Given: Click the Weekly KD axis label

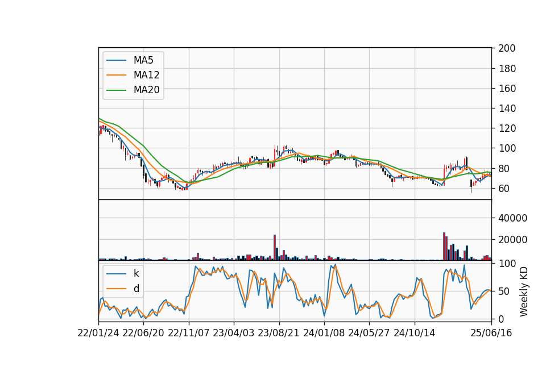Looking at the screenshot, I should click(524, 291).
